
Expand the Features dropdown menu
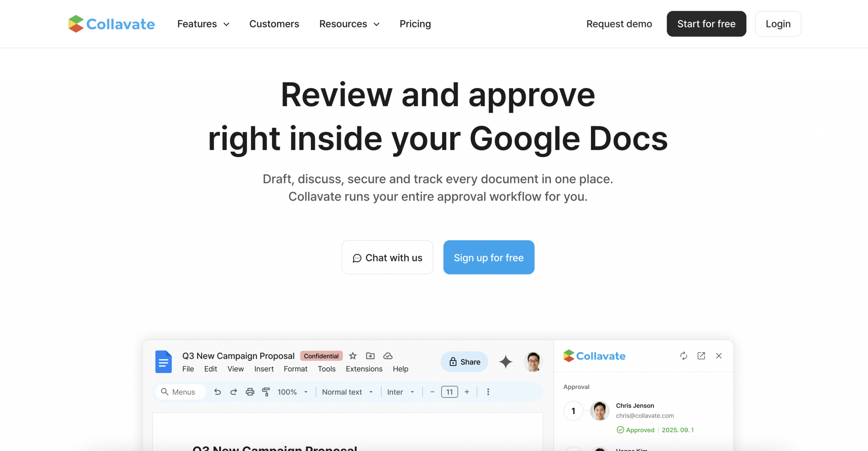pyautogui.click(x=203, y=24)
